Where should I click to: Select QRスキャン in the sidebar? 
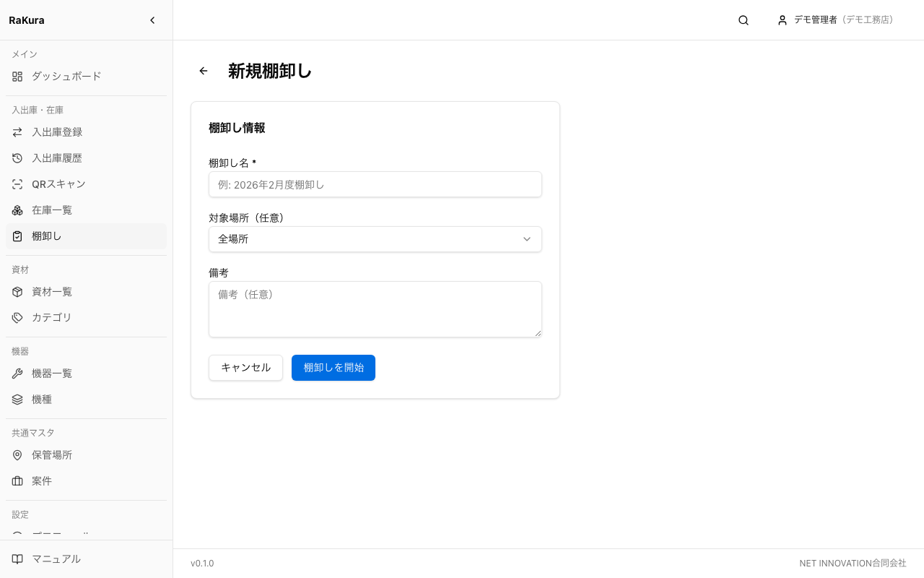tap(87, 184)
